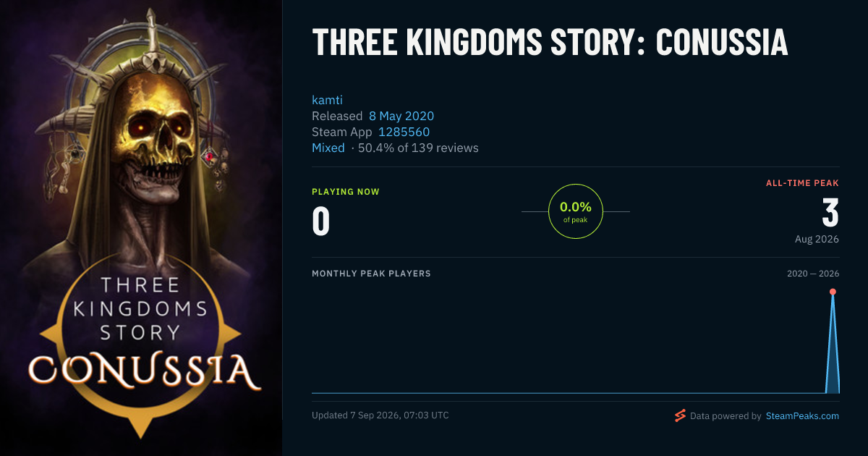Click the Aug 2026 peak date
Viewport: 868px width, 456px height.
(815, 239)
